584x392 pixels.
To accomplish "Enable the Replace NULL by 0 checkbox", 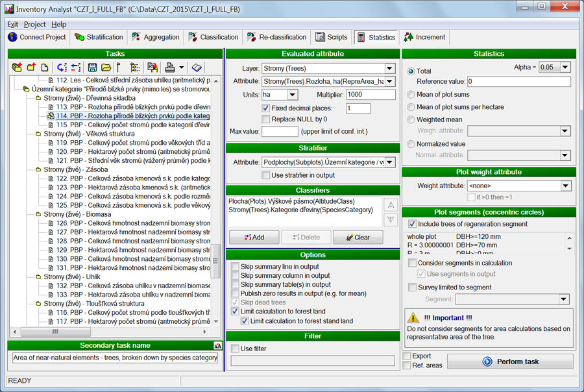I will click(x=266, y=119).
